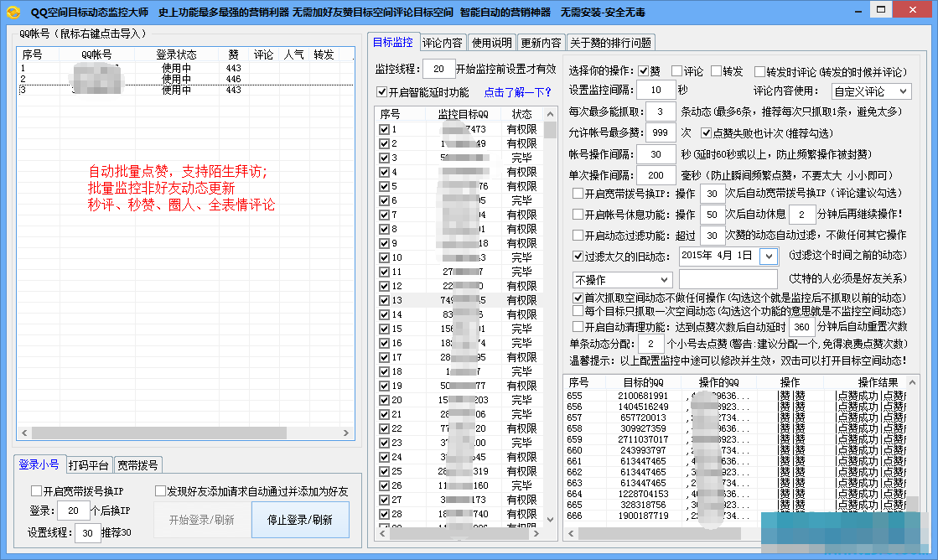Click the monitor list scroll-down arrow

click(551, 519)
